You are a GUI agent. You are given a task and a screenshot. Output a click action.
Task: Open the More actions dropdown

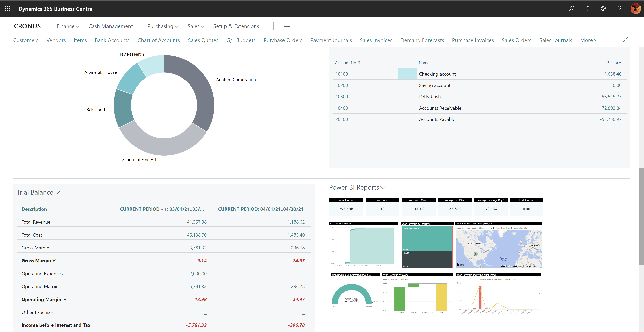589,40
